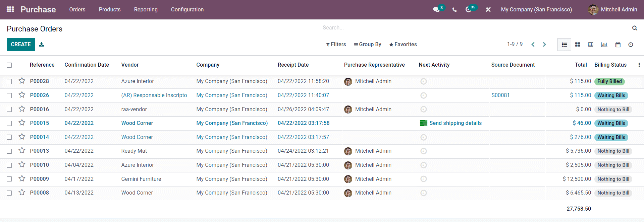Click the download export icon next to Create
Image resolution: width=644 pixels, height=222 pixels.
click(42, 44)
